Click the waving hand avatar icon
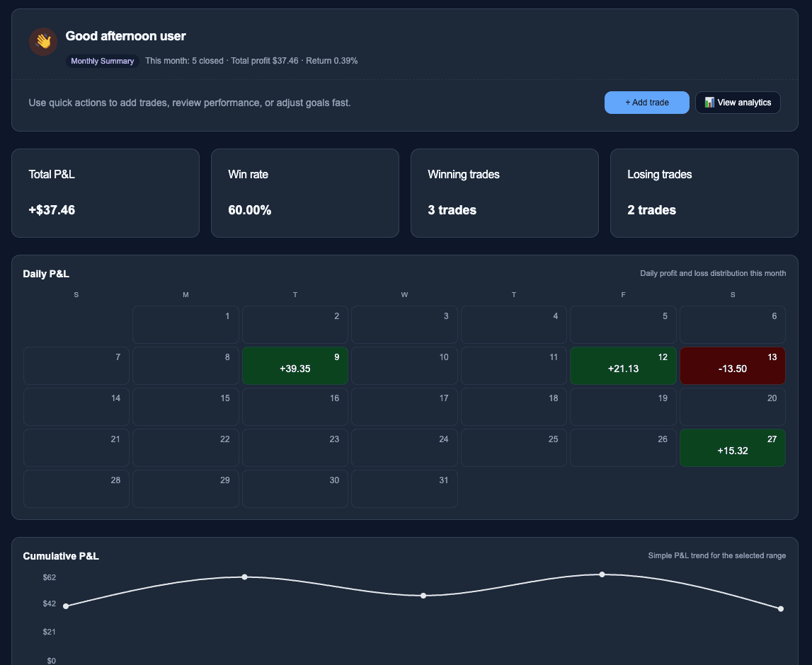Viewport: 812px width, 665px height. (43, 42)
